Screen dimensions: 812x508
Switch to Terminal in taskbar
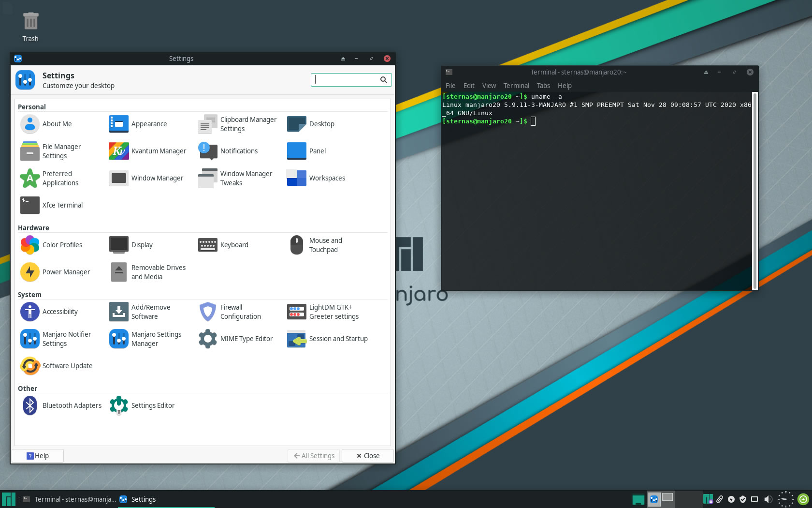tap(70, 499)
